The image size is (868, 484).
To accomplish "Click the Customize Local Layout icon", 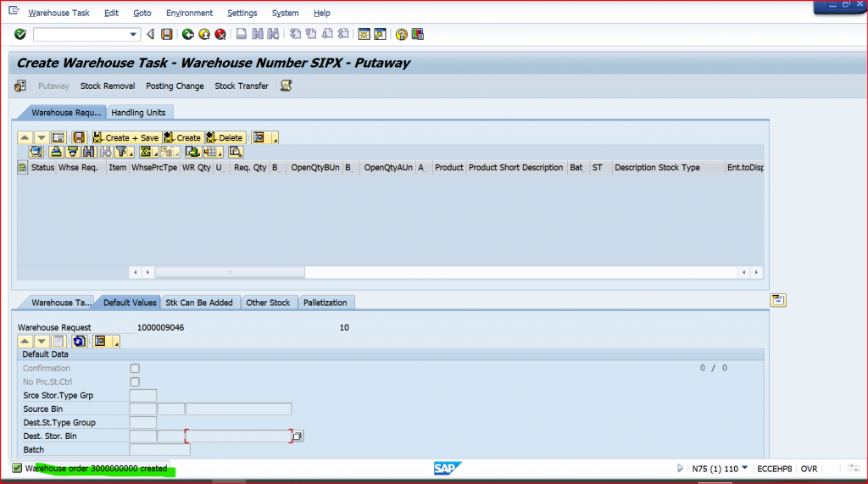I will [x=418, y=35].
